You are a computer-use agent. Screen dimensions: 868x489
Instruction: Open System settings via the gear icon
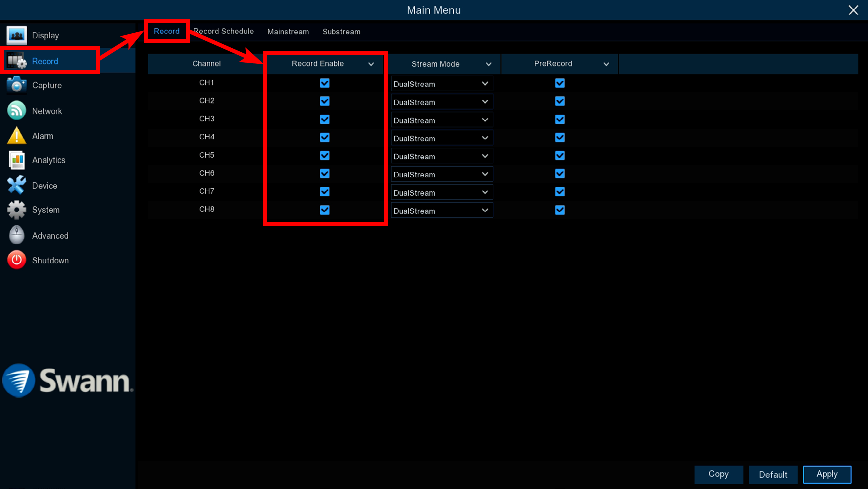pyautogui.click(x=16, y=210)
